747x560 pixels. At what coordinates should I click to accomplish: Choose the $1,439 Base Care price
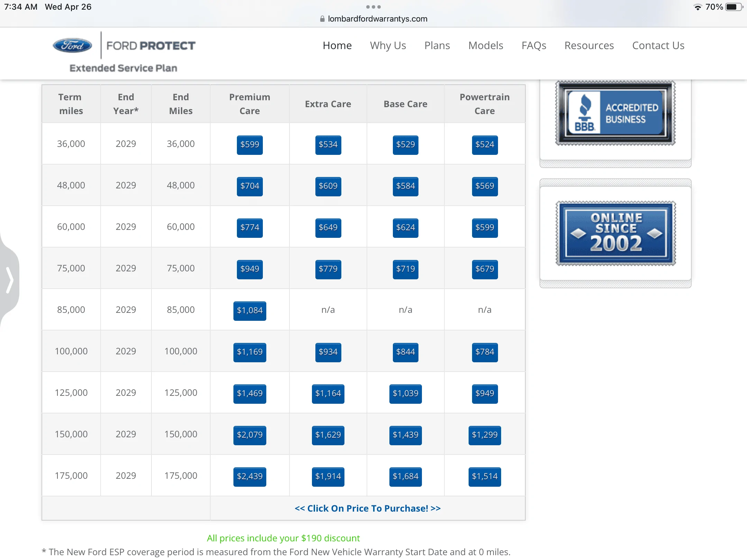(x=405, y=435)
